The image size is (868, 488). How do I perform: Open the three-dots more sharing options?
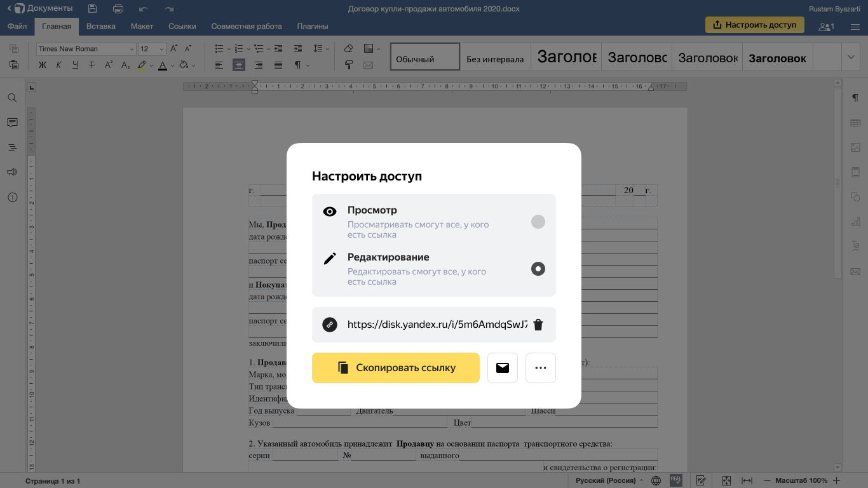541,368
